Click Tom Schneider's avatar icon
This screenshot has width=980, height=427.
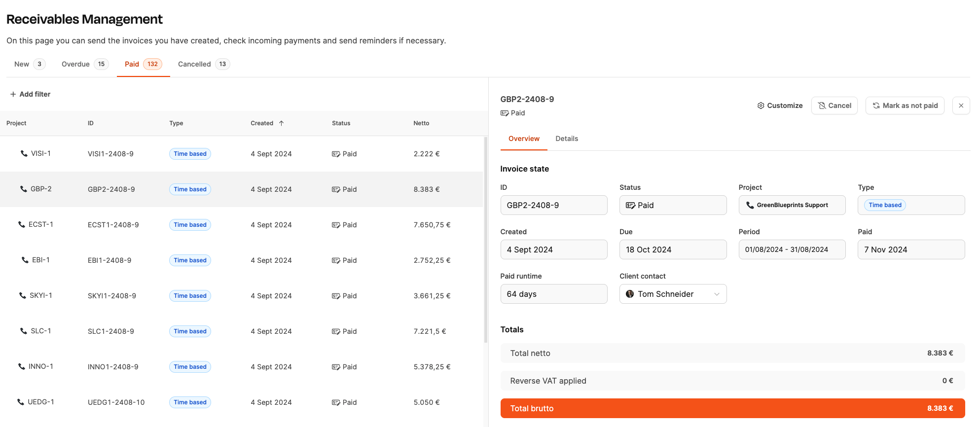(x=630, y=294)
